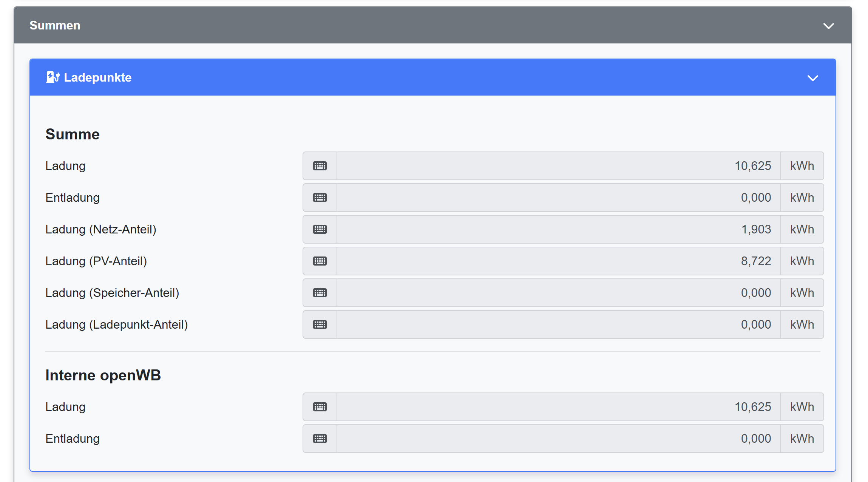Click the Ladepunkte header label
This screenshot has width=868, height=482.
click(x=97, y=77)
